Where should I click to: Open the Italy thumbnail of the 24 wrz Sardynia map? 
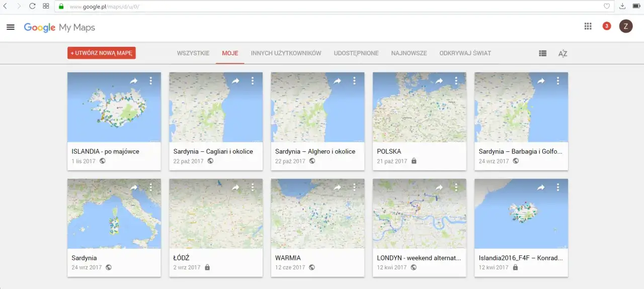[114, 214]
